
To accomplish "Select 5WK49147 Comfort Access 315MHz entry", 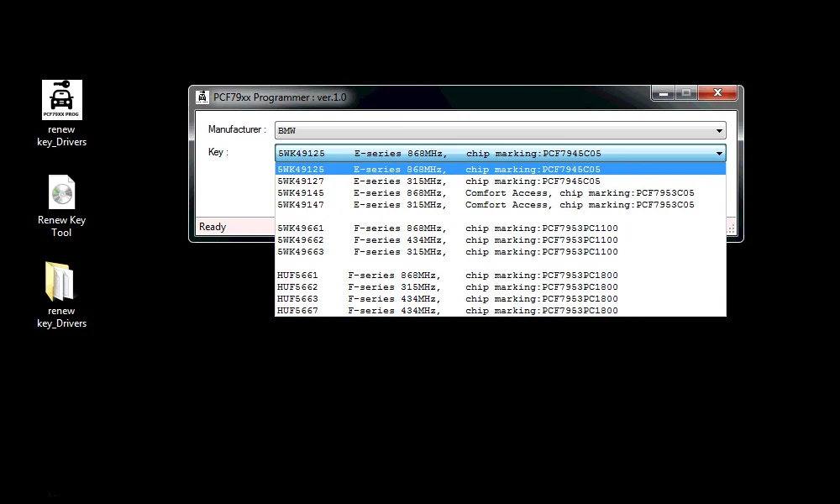I will (501, 205).
